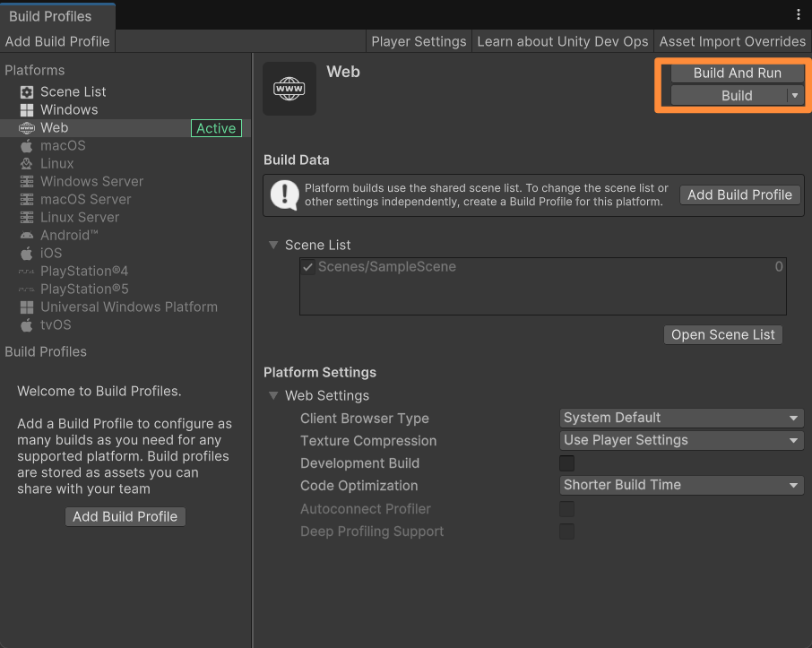Select the Android platform row
This screenshot has width=812, height=648.
coord(125,236)
